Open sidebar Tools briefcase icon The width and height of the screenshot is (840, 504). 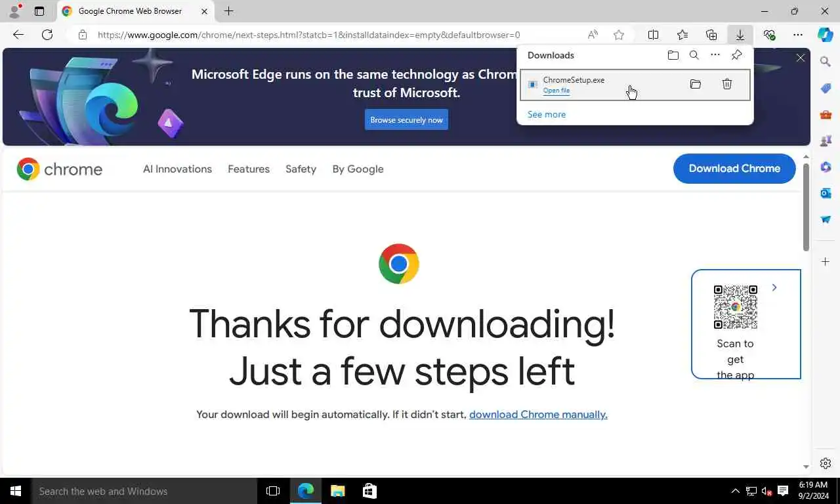click(x=826, y=114)
